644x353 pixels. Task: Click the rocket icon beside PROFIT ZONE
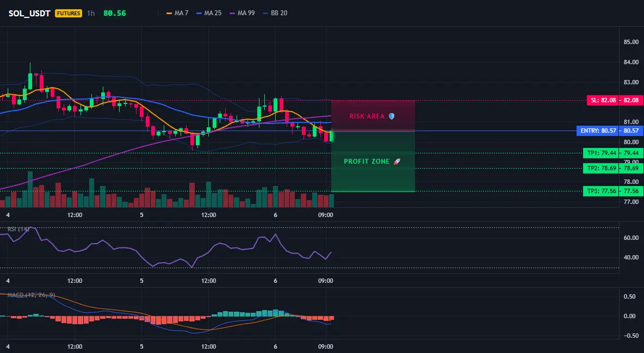tap(397, 162)
